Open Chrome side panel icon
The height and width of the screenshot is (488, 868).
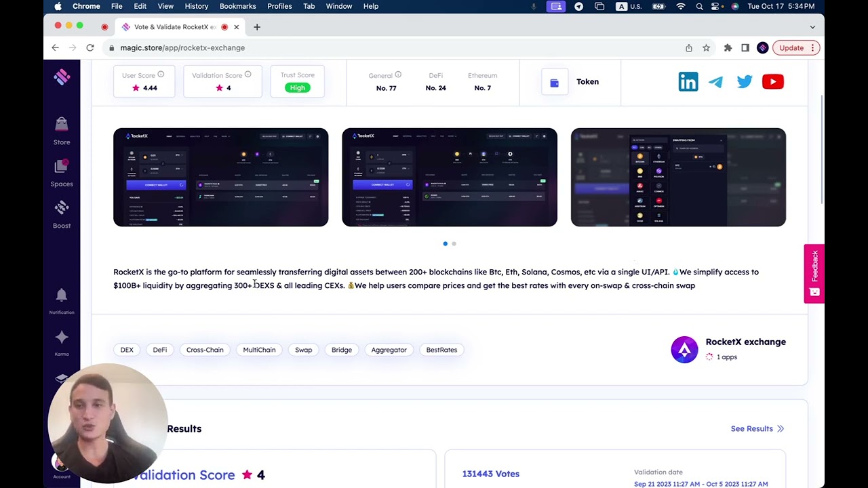click(x=745, y=47)
